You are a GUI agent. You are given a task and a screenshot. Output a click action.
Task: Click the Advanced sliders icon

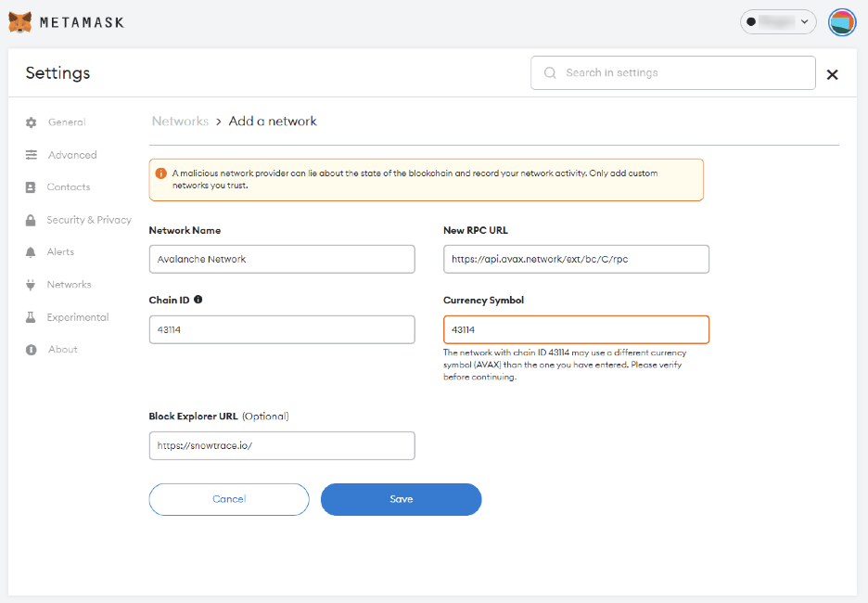pyautogui.click(x=31, y=155)
